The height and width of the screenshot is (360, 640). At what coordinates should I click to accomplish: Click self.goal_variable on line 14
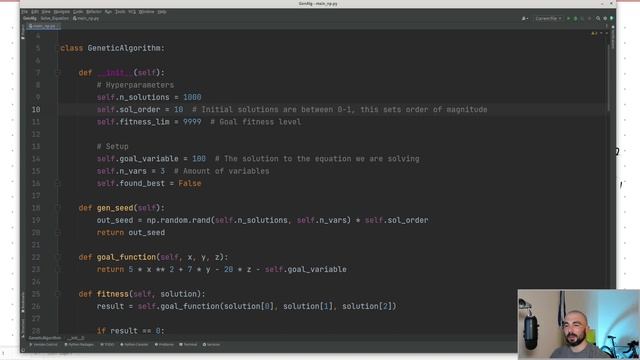[x=137, y=159]
